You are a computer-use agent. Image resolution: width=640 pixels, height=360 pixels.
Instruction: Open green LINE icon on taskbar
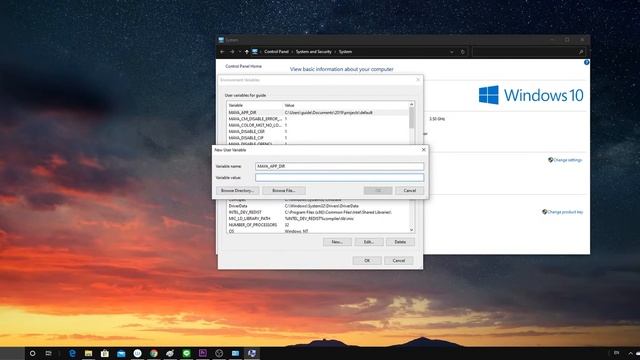(187, 353)
